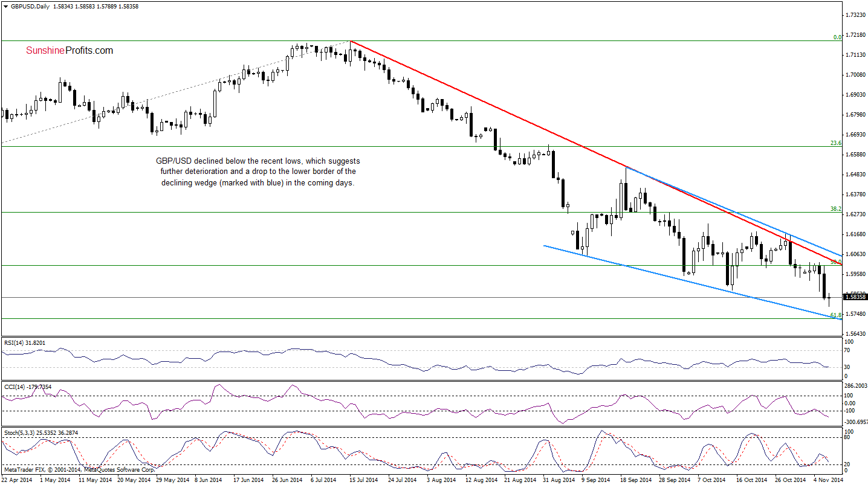The image size is (868, 485).
Task: Click the -300.6957 value on CCI scale
Action: point(857,422)
